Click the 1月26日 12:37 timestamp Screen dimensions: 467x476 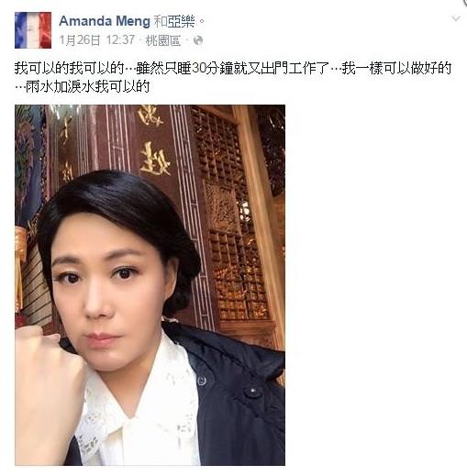pyautogui.click(x=97, y=40)
